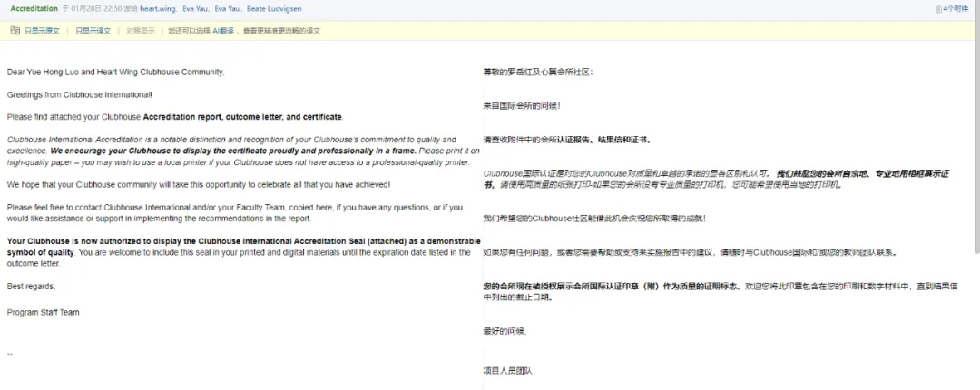The height and width of the screenshot is (390, 980).
Task: Click translated line 我们希望您的Clubhouse社区
Action: coord(595,219)
